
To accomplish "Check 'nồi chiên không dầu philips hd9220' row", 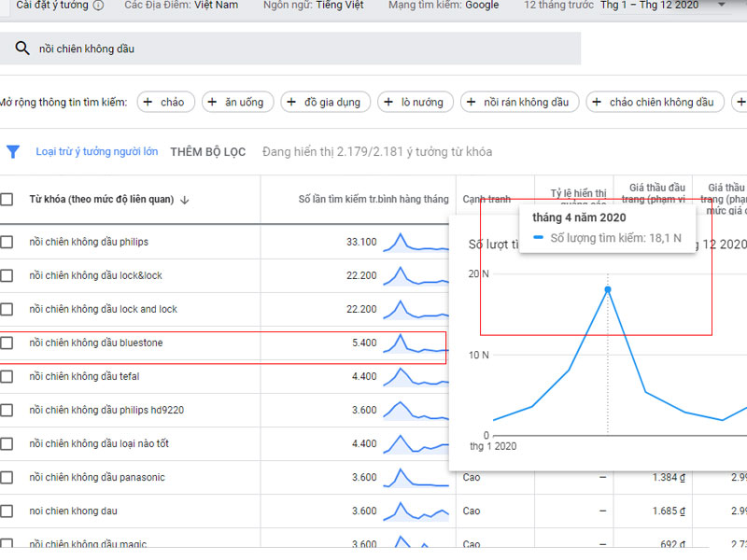I will pos(7,410).
